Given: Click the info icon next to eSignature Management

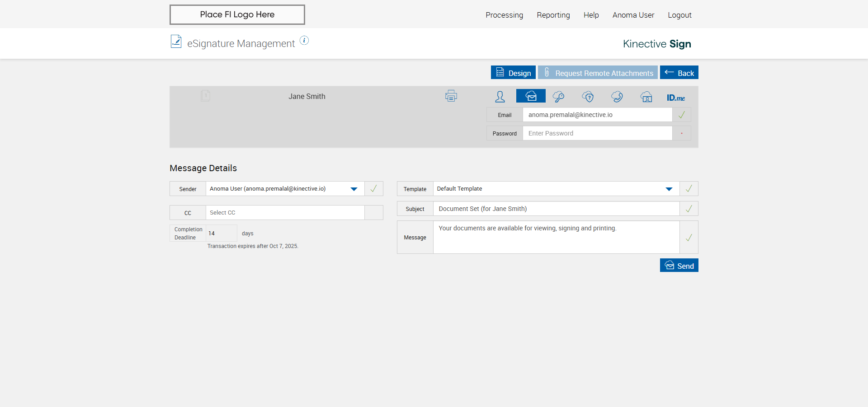Looking at the screenshot, I should pyautogui.click(x=304, y=41).
